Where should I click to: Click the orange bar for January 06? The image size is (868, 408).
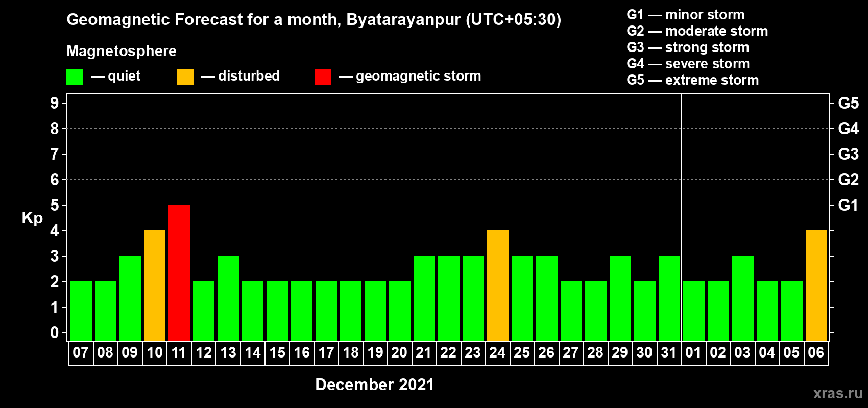point(816,286)
